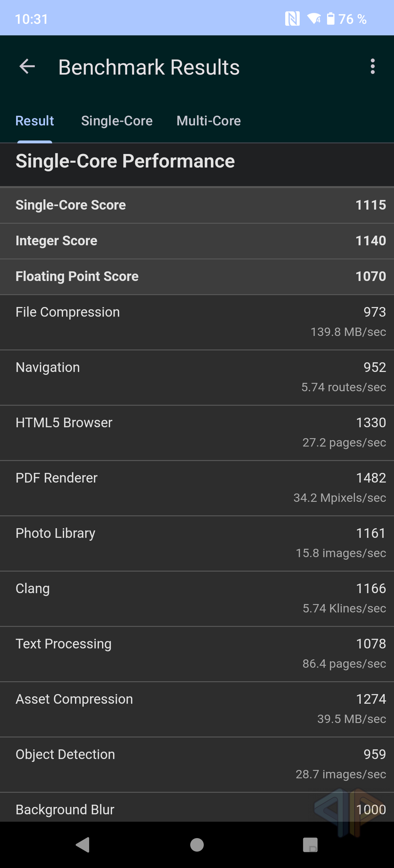Tap the PDF Renderer result

tap(197, 488)
